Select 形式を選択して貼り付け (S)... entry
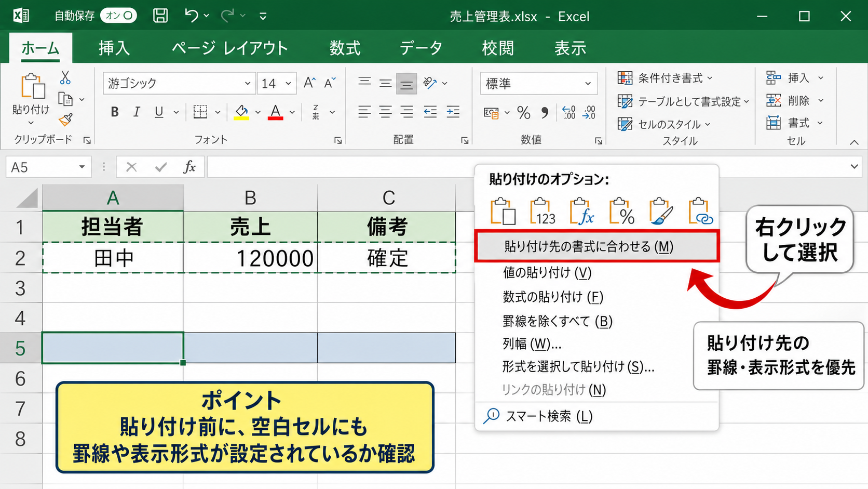Viewport: 868px width, 489px height. coord(578,366)
